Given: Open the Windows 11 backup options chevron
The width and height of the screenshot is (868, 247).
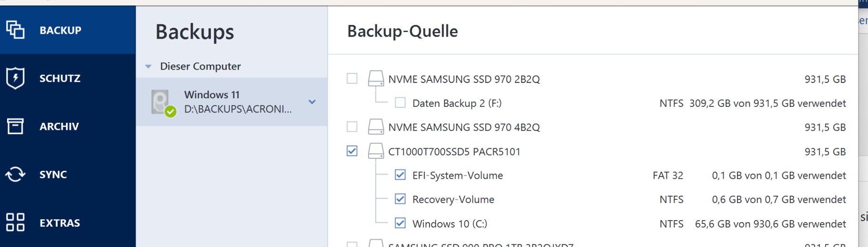Looking at the screenshot, I should pyautogui.click(x=312, y=102).
